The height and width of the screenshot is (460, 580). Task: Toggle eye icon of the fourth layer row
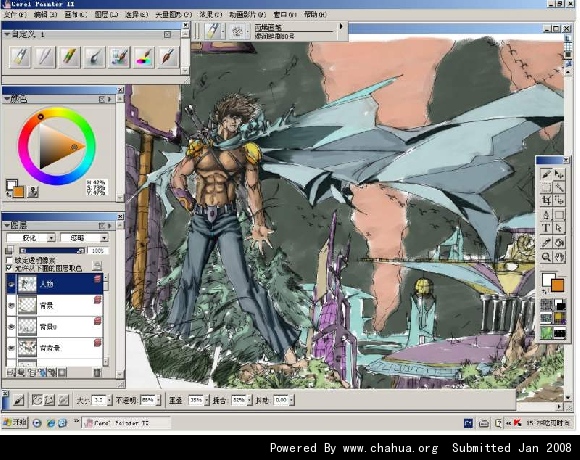(x=11, y=348)
